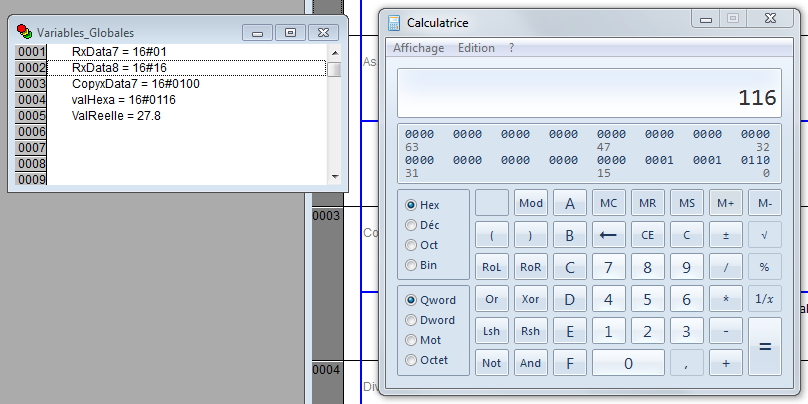Choose the Dword word size
This screenshot has height=404, width=808.
click(411, 320)
